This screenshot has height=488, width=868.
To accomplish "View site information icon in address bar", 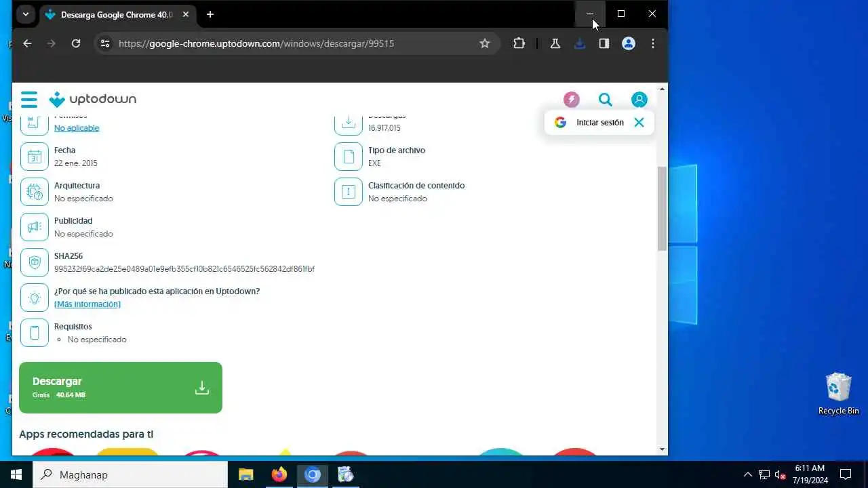I will pos(104,43).
